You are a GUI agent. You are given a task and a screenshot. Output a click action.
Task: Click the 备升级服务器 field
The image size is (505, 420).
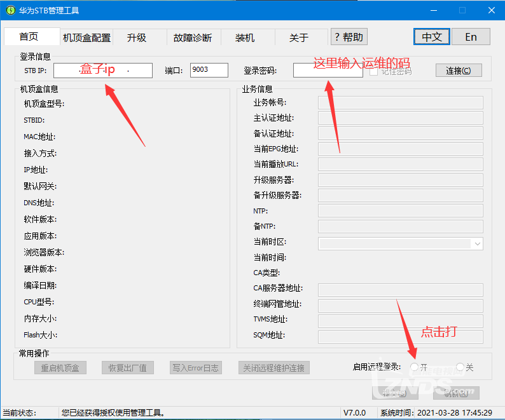400,195
